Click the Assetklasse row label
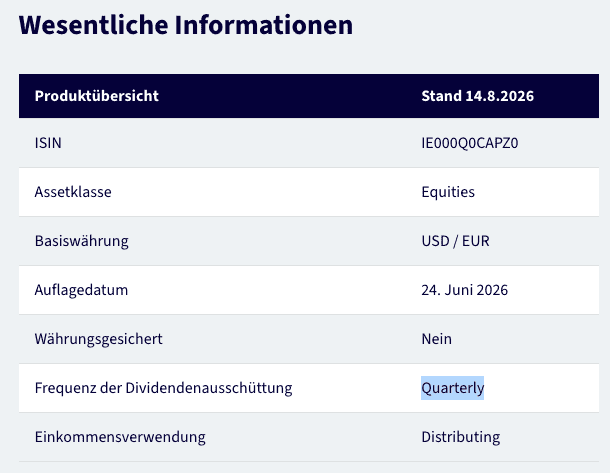Screen dimensions: 610x473 pos(73,192)
